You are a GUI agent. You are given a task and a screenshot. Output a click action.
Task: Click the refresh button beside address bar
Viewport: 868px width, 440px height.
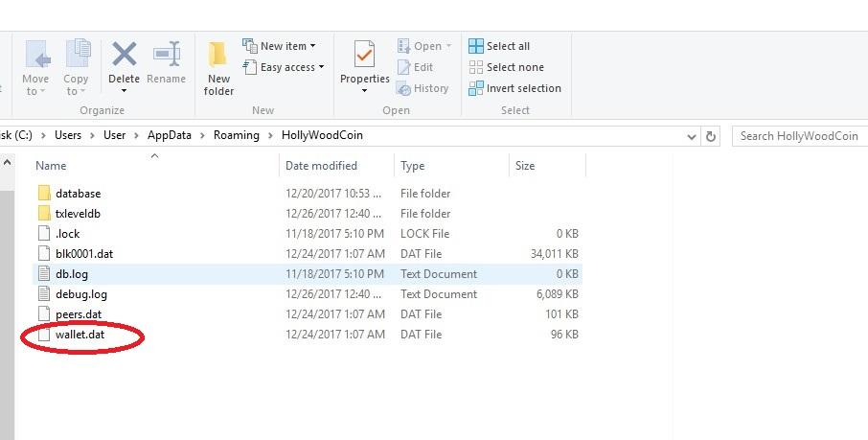711,136
